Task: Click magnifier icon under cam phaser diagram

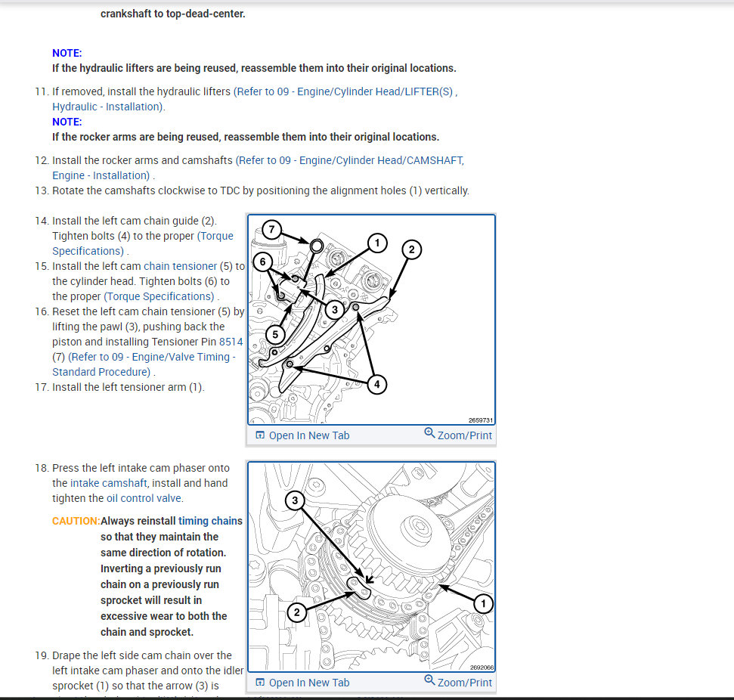Action: 429,680
